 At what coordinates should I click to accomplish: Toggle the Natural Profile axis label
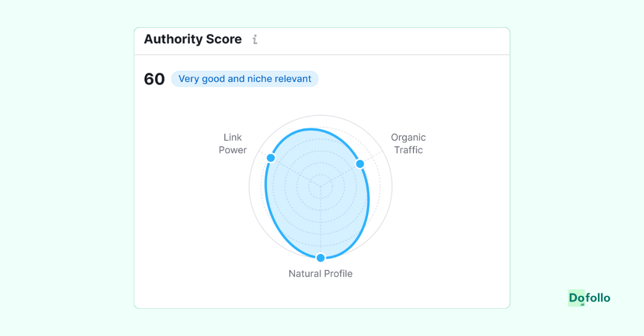320,273
